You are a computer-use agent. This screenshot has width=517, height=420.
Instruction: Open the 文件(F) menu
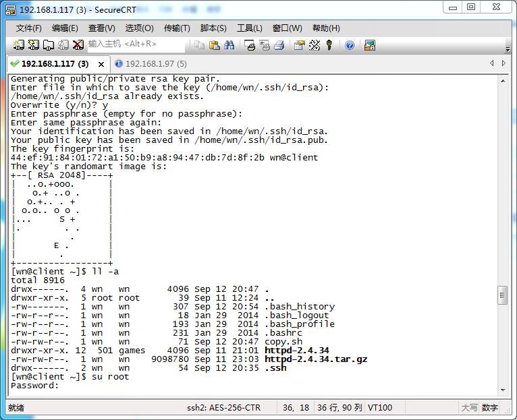[29, 28]
